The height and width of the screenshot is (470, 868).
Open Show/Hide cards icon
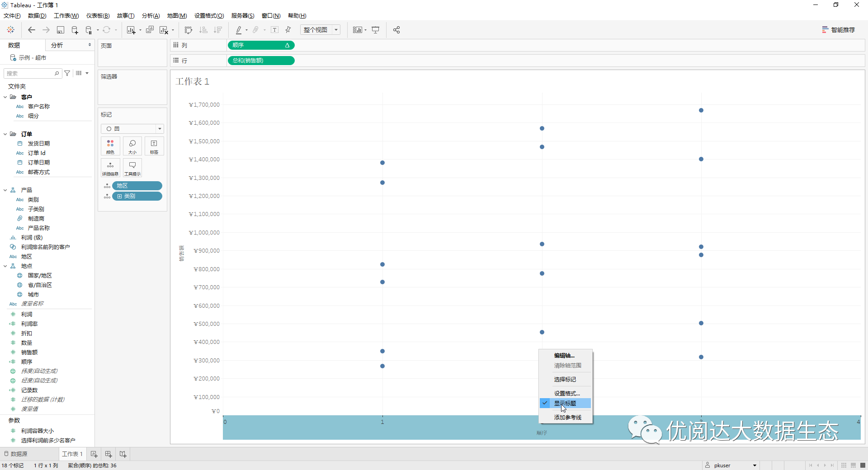pyautogui.click(x=358, y=30)
